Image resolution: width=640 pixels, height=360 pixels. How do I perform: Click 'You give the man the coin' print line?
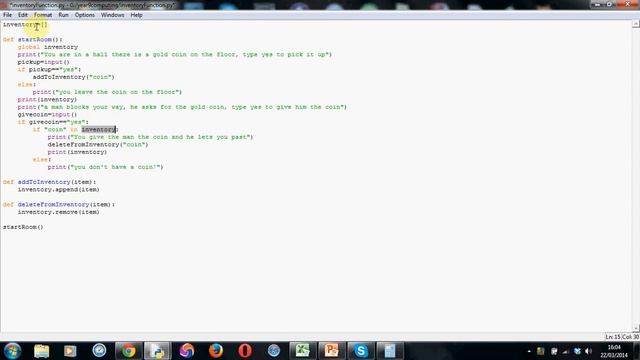(151, 137)
